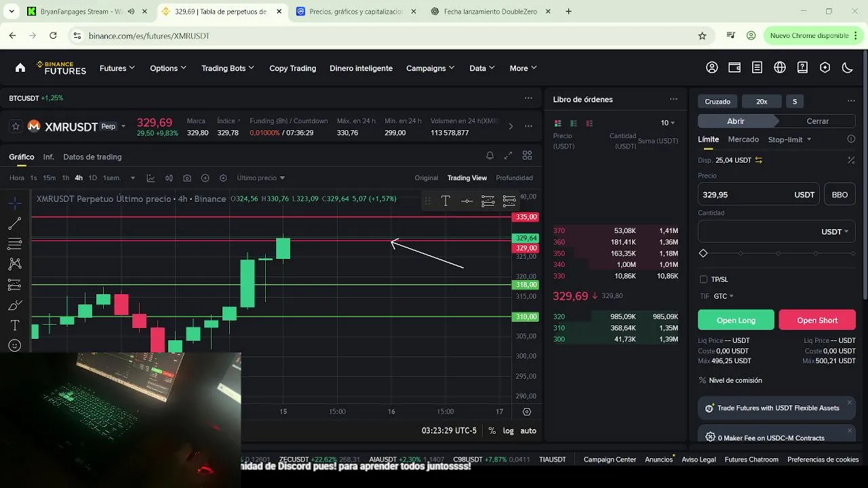This screenshot has width=868, height=488.
Task: Change the 20x leverage setting
Action: [x=762, y=101]
